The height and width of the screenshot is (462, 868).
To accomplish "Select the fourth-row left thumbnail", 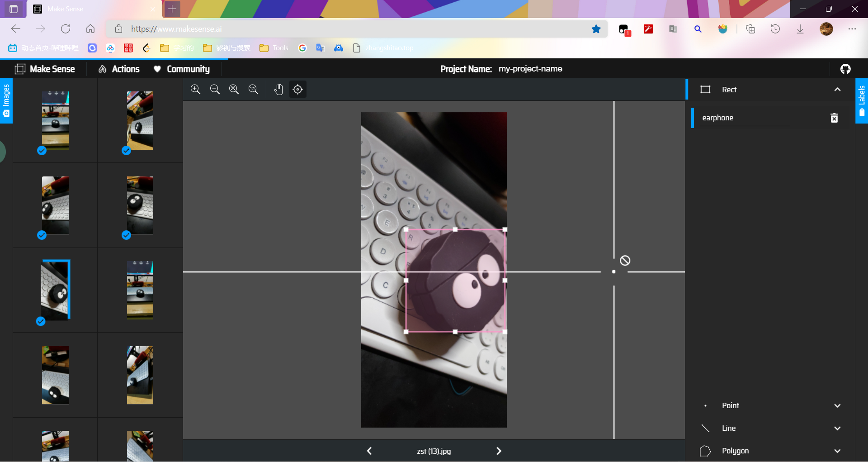I will point(55,375).
